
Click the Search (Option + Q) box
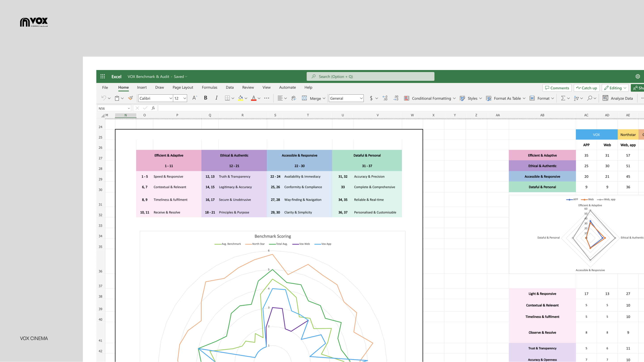click(x=371, y=76)
